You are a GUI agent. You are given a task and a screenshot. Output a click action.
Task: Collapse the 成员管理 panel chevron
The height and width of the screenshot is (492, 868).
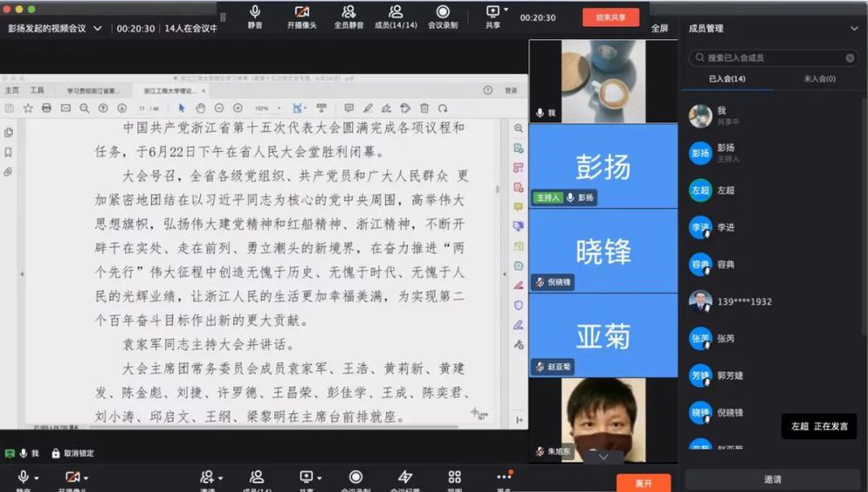click(853, 29)
